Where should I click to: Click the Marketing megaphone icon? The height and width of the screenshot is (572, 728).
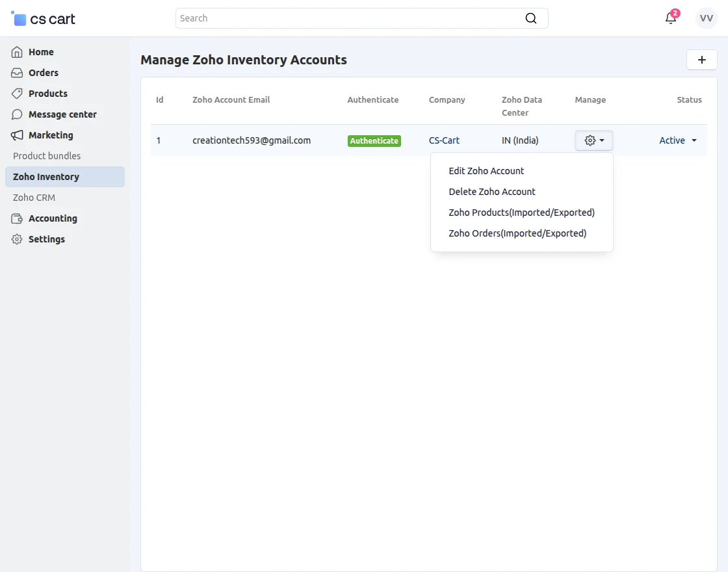(x=16, y=135)
